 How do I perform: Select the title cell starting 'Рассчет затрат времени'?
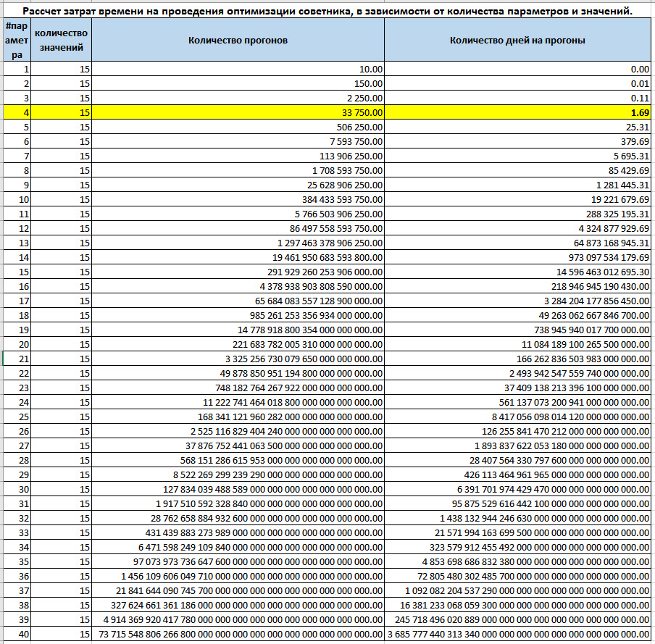[327, 11]
